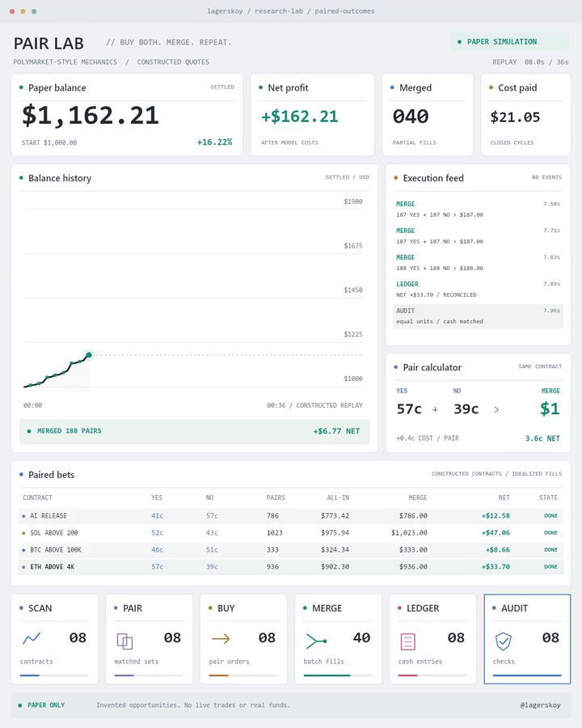Click the 040 merged count
The width and height of the screenshot is (582, 728).
411,116
